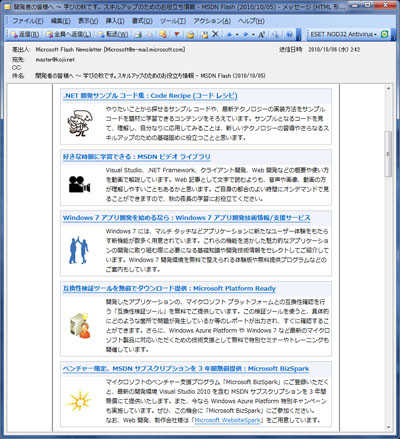This screenshot has width=400, height=439.
Task: Open the Code Recipe heading link
Action: pos(150,96)
